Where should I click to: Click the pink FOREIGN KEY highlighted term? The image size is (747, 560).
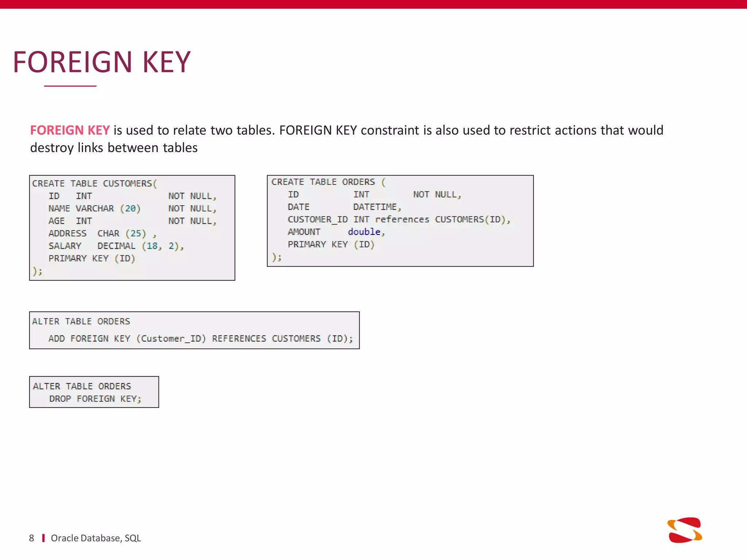70,130
